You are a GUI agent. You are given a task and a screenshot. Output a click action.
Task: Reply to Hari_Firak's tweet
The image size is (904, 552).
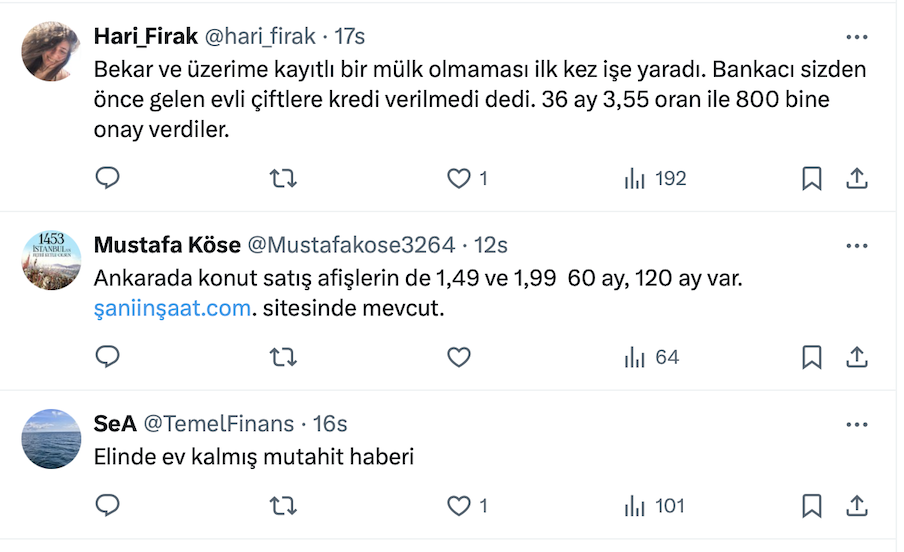107,179
